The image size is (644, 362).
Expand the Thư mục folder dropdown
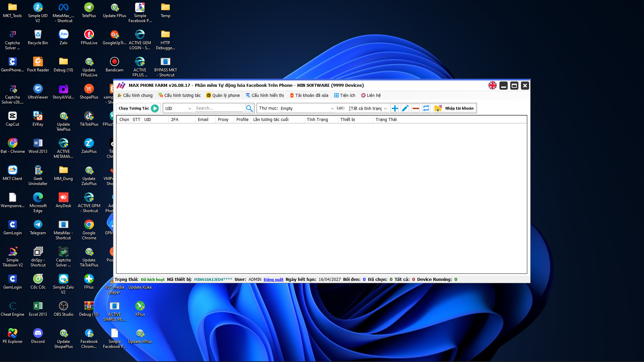(307, 108)
